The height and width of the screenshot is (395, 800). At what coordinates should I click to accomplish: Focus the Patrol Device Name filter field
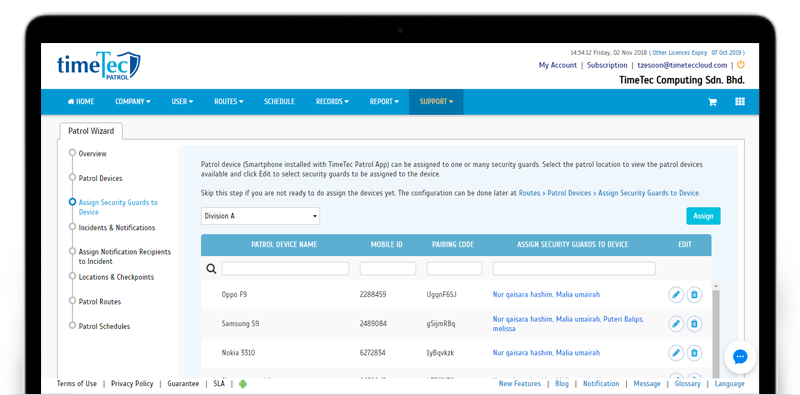click(285, 268)
